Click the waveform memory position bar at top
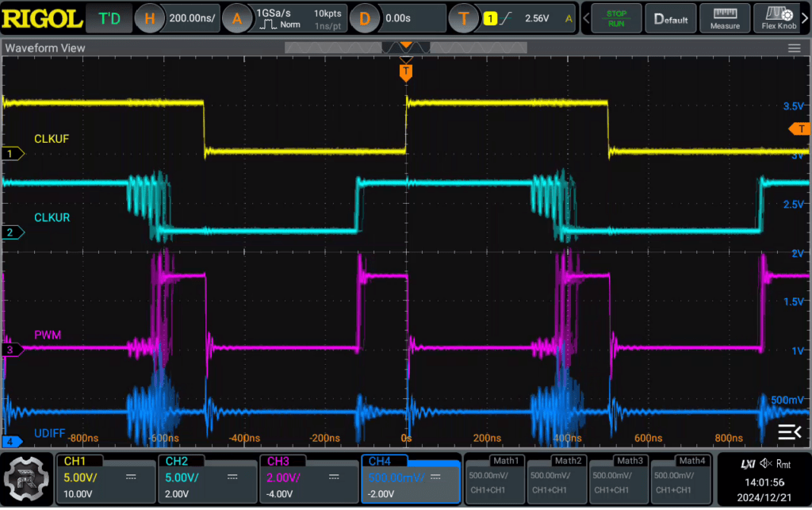The height and width of the screenshot is (510, 812). (406, 48)
